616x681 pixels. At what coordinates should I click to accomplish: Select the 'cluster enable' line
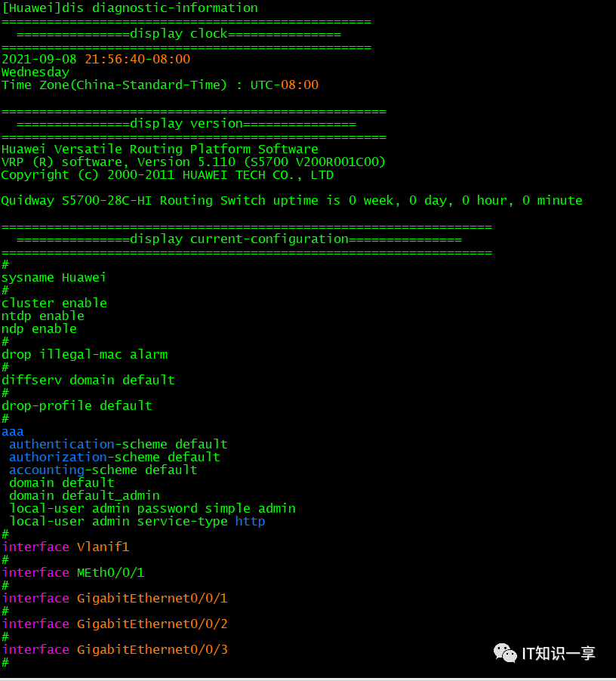(x=54, y=304)
